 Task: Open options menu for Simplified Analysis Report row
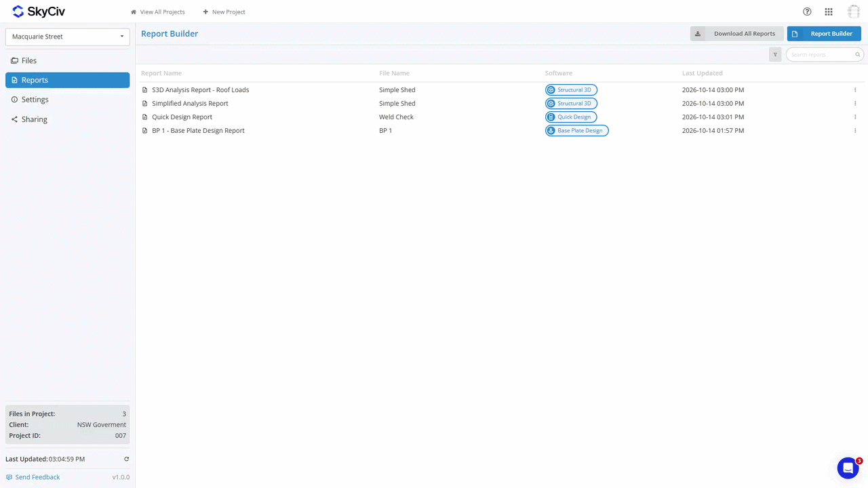click(x=855, y=103)
